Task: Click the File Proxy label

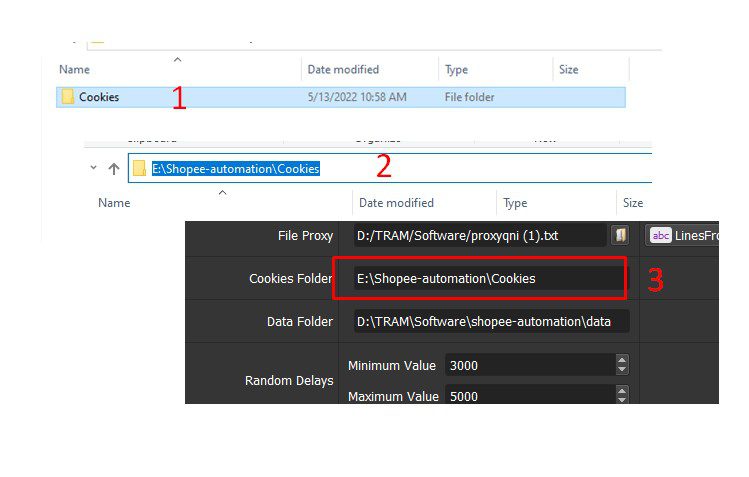Action: [x=305, y=235]
